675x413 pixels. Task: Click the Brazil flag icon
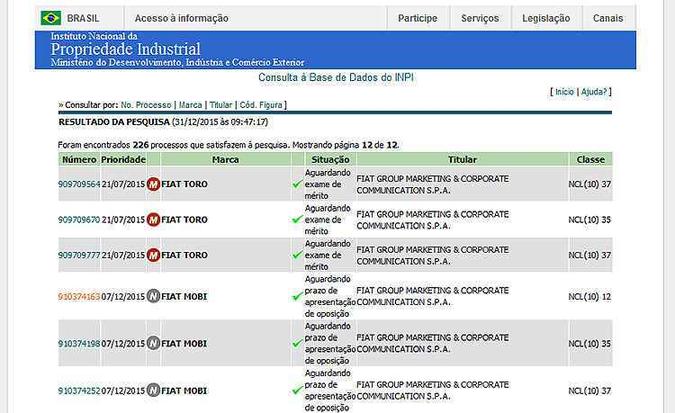[51, 18]
